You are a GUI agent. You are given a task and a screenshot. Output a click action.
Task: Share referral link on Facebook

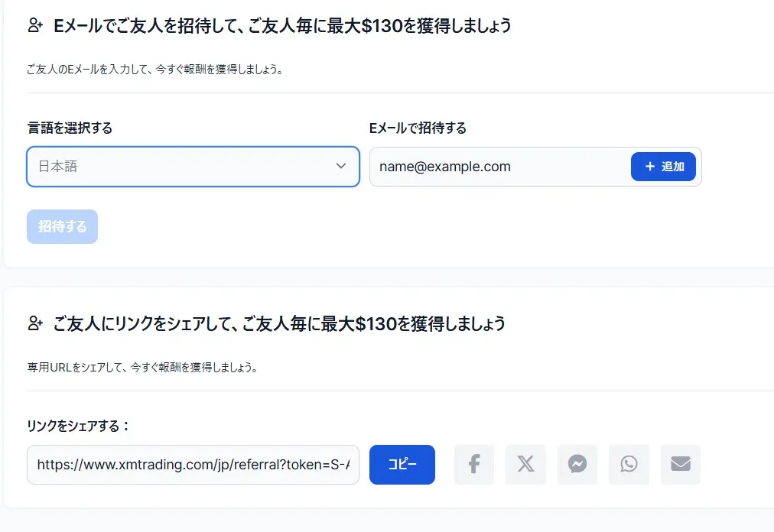(x=473, y=464)
